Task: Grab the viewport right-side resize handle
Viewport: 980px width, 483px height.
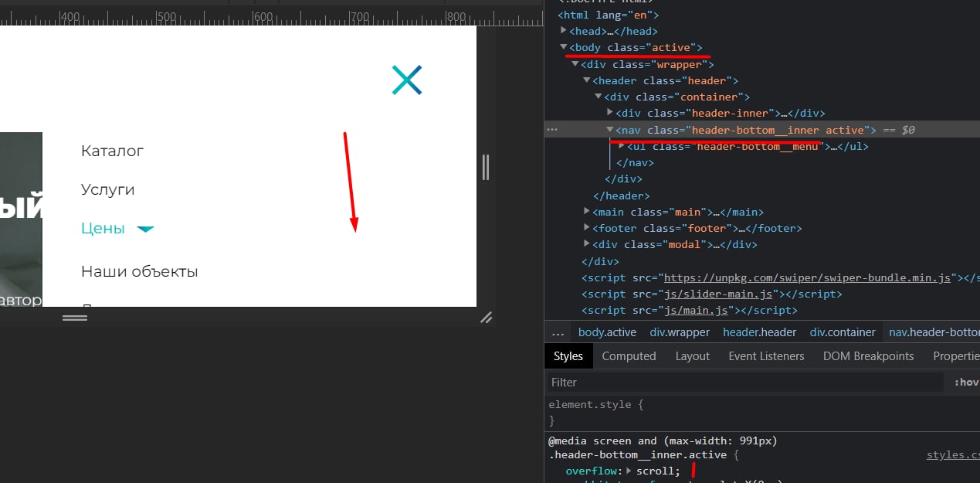Action: click(485, 167)
